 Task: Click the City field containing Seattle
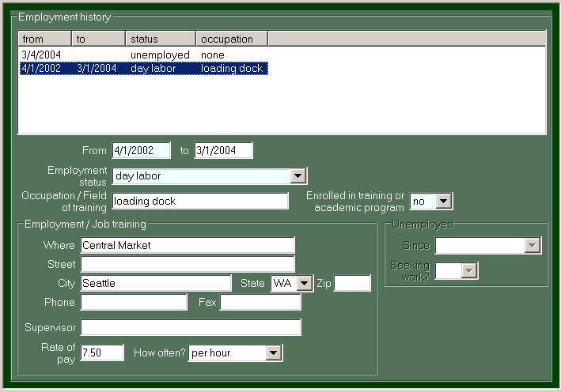point(156,284)
